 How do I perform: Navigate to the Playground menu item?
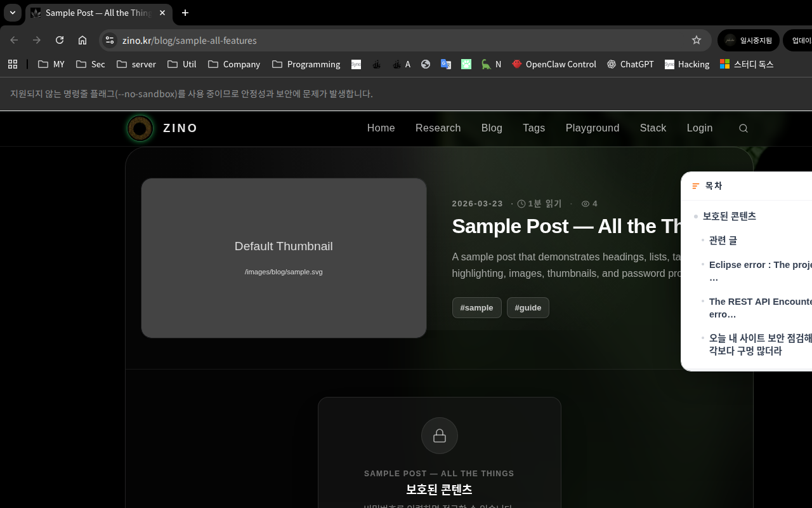[x=592, y=128]
